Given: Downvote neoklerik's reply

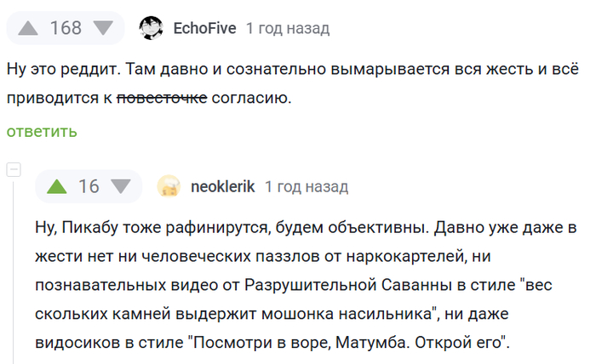Looking at the screenshot, I should 122,186.
